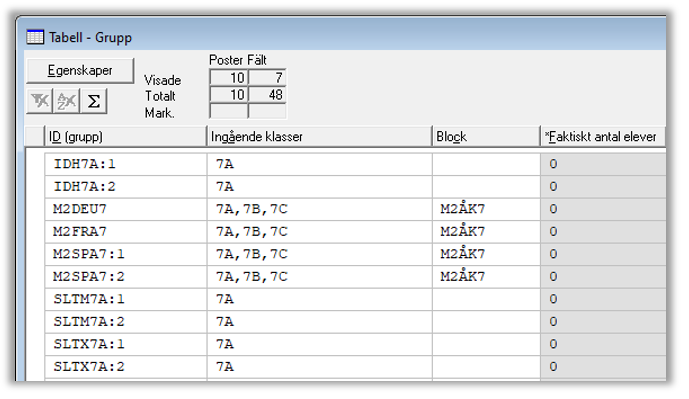Open the sum (Σ) function
Viewport: 689px width, 399px height.
(x=94, y=102)
